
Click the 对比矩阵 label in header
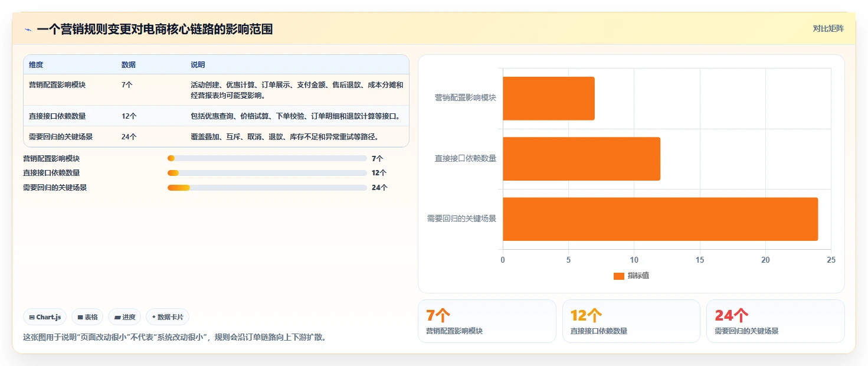pyautogui.click(x=828, y=28)
